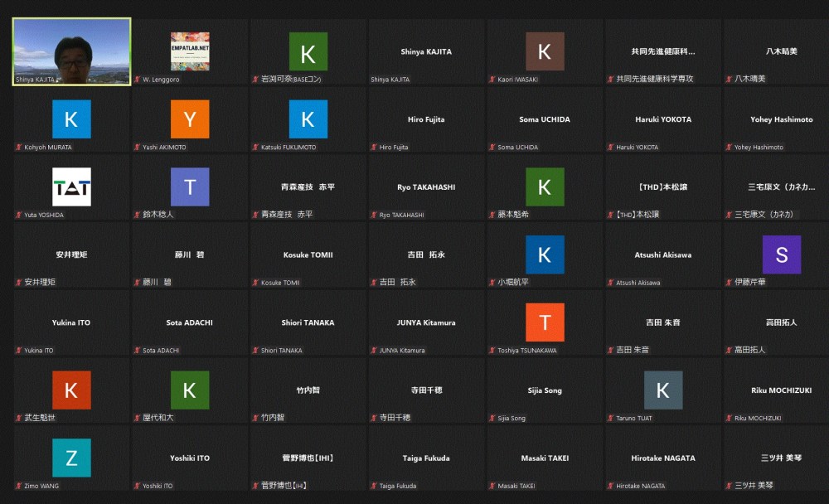Click the TAT logo avatar of Yuta YOSHIDA
Viewport: 829px width, 504px height.
pos(71,187)
